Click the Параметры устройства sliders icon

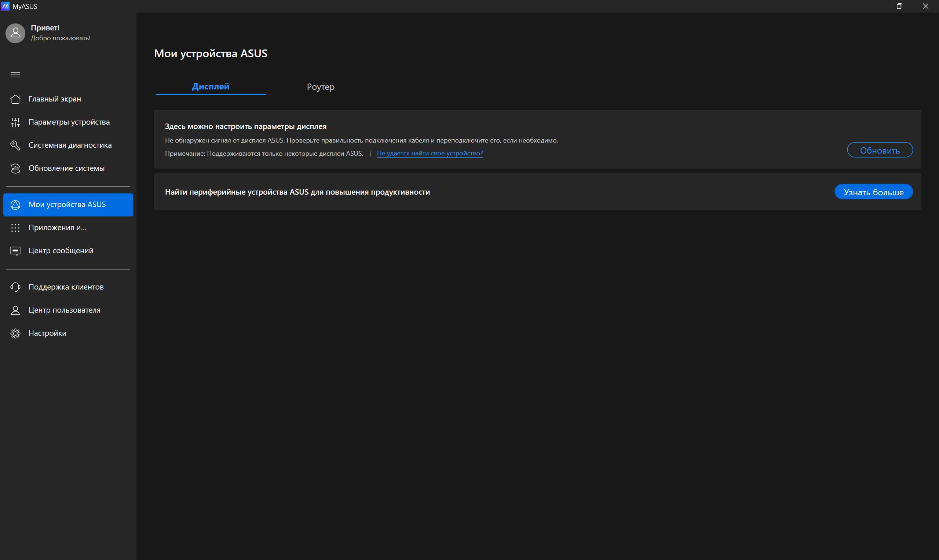click(x=15, y=122)
